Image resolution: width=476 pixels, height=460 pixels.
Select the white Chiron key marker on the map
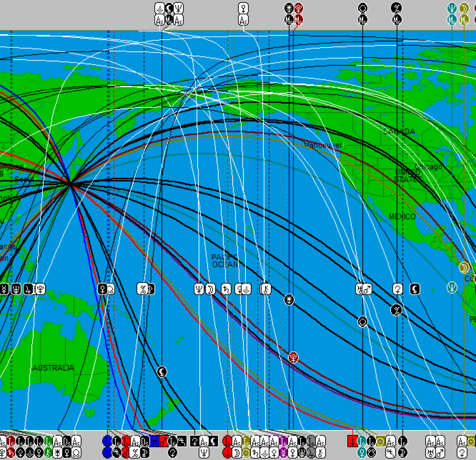pyautogui.click(x=265, y=289)
